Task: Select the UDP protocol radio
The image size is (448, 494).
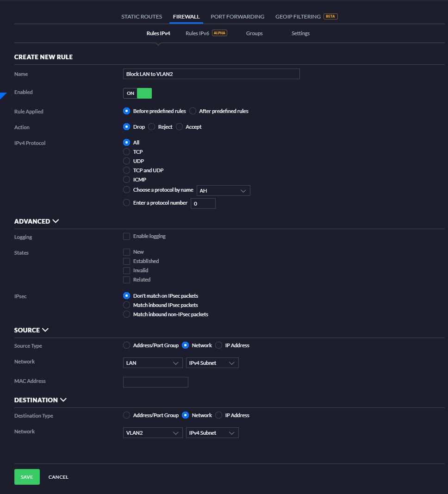Action: point(126,161)
